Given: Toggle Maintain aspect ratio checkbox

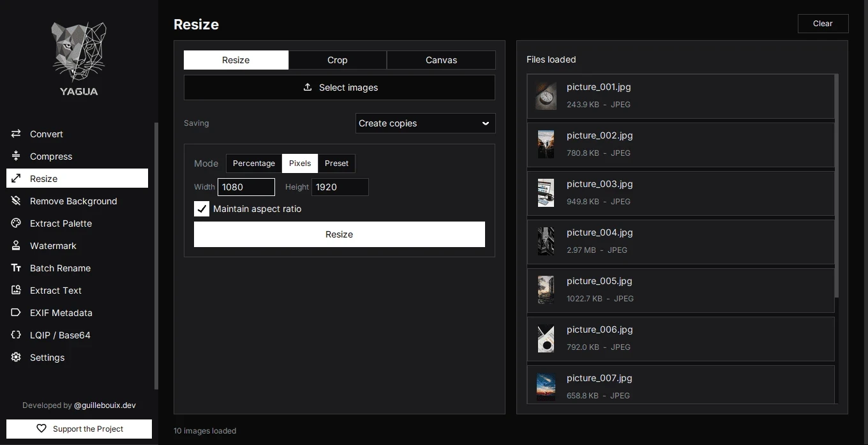Looking at the screenshot, I should coord(202,209).
